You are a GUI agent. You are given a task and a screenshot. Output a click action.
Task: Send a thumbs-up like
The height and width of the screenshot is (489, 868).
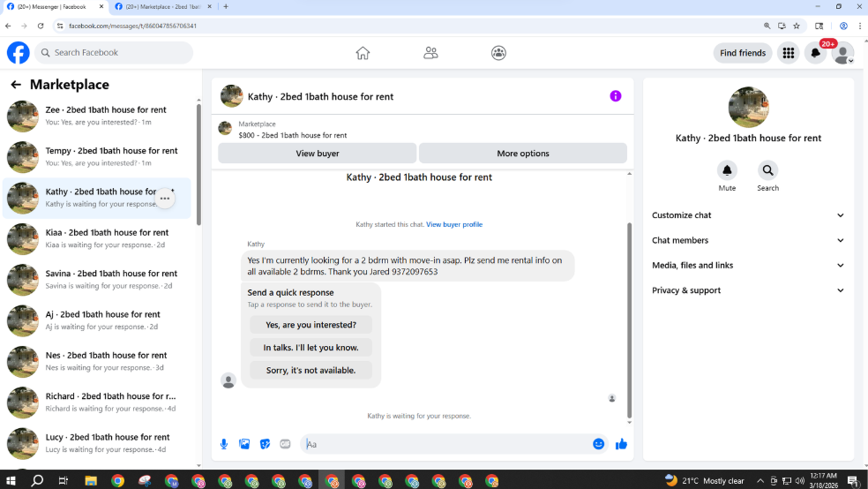click(x=621, y=444)
